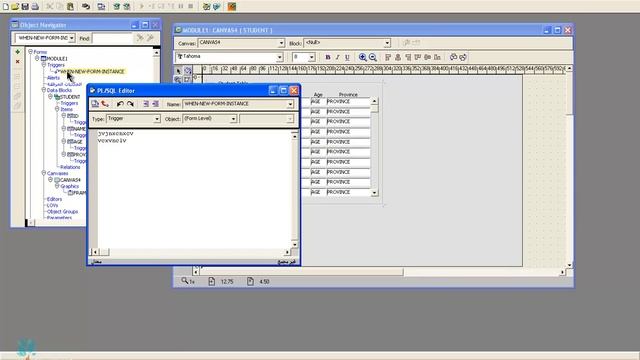The height and width of the screenshot is (360, 640).
Task: Select the Relations node in tree
Action: point(70,167)
